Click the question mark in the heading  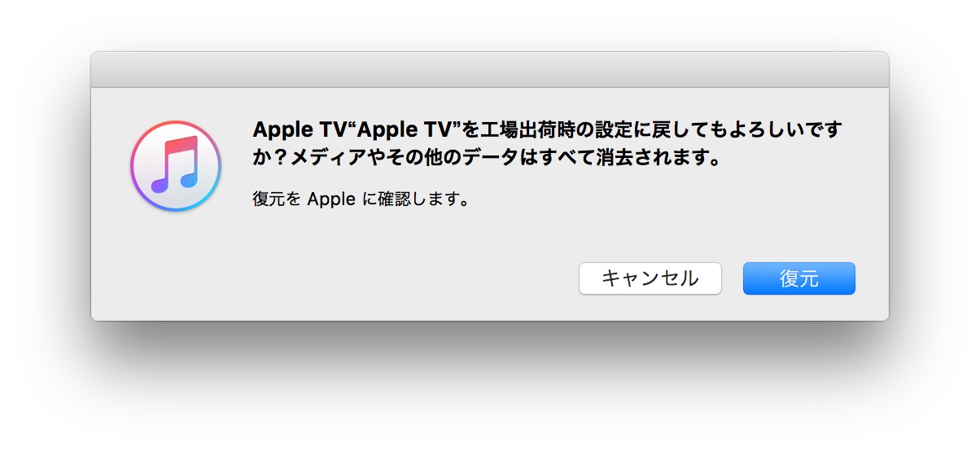click(280, 157)
